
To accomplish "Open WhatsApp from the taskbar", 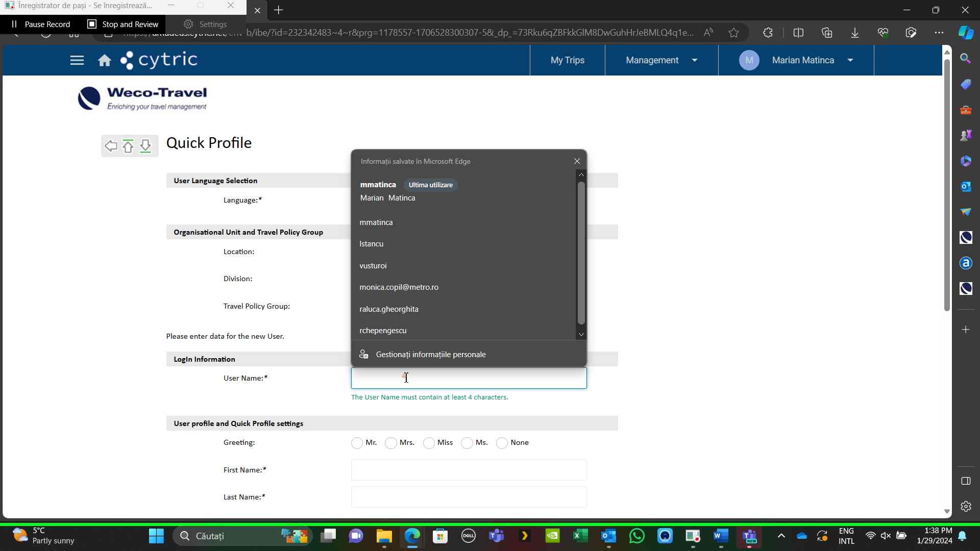I will pyautogui.click(x=636, y=536).
